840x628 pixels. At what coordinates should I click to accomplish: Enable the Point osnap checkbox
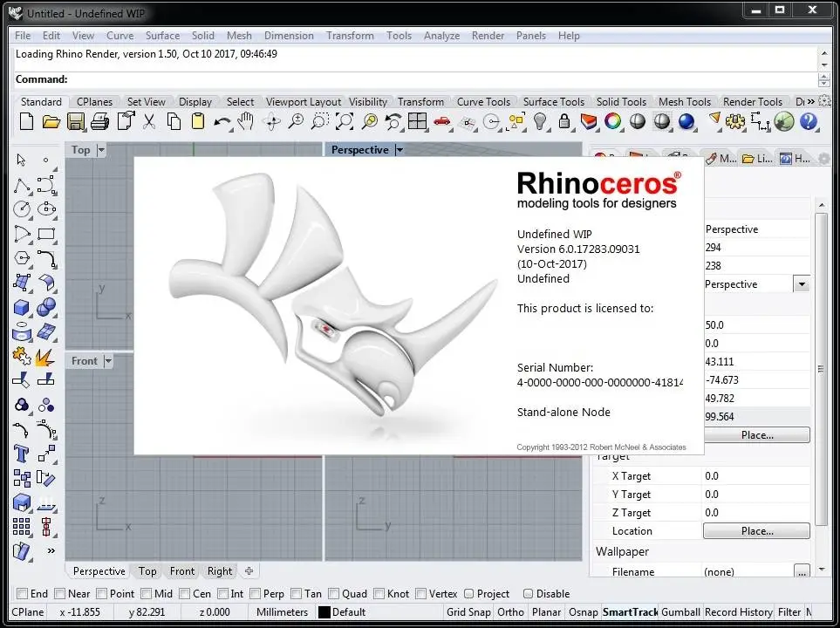tap(101, 594)
